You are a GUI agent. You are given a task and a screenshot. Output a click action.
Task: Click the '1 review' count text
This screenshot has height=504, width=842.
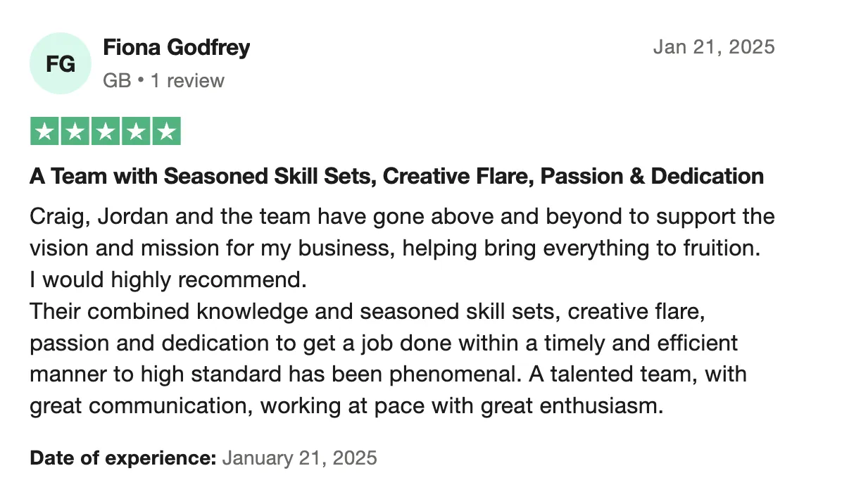pos(187,80)
